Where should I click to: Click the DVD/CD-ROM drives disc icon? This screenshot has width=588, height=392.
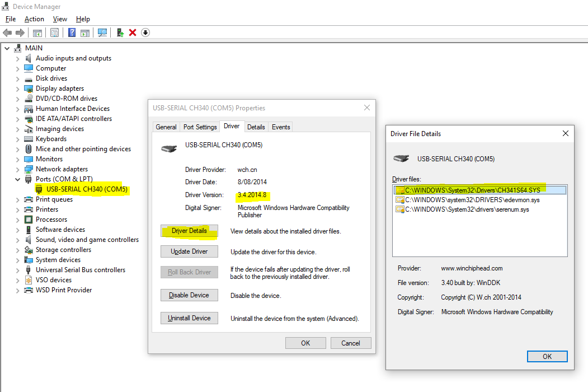(x=29, y=99)
